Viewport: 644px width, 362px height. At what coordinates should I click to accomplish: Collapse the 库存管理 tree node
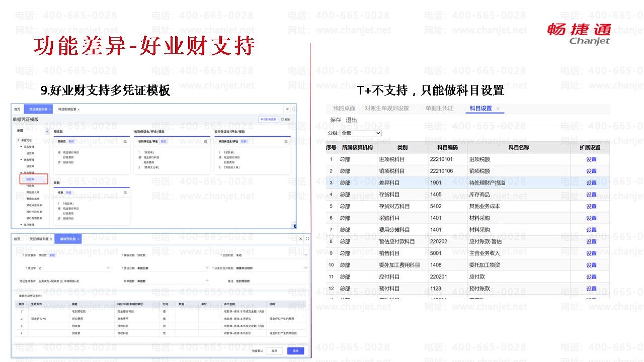coord(21,225)
